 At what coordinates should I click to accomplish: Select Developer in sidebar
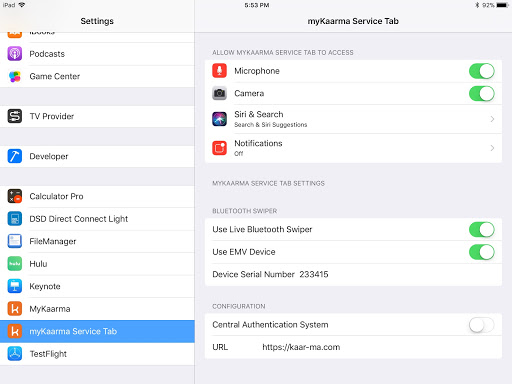coord(97,156)
